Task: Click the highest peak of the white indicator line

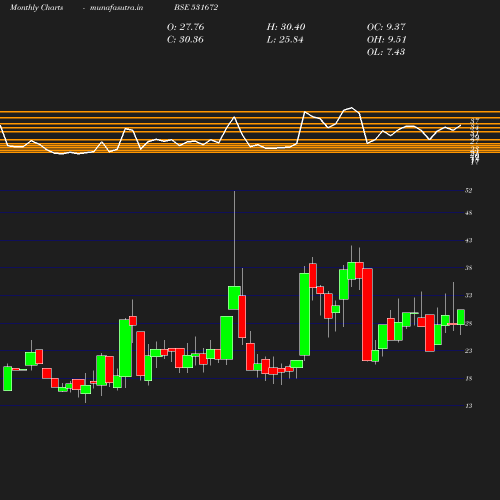Action: [351, 108]
